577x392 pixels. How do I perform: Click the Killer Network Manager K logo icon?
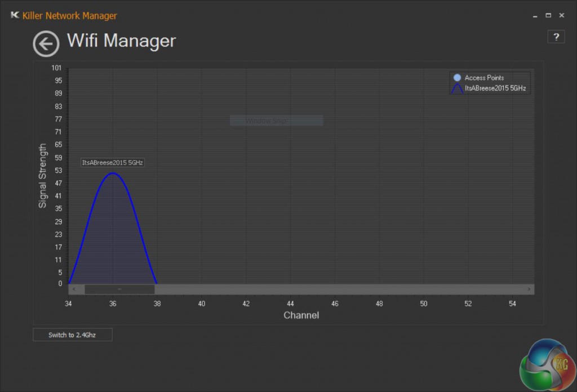click(x=14, y=15)
